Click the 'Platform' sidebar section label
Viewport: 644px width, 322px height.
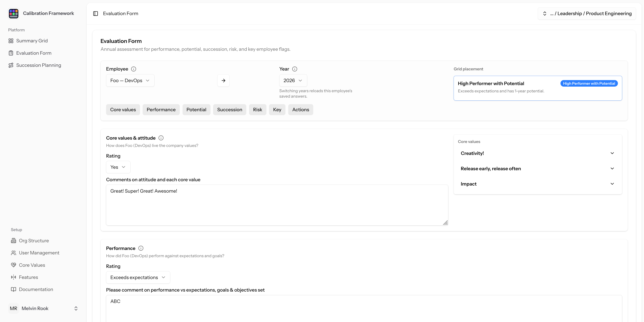point(16,30)
